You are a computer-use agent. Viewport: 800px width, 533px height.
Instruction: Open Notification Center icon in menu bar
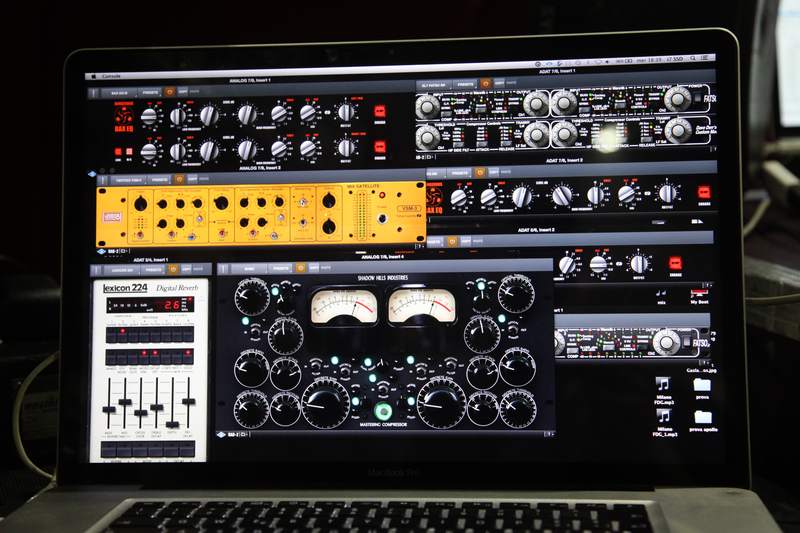click(x=705, y=58)
